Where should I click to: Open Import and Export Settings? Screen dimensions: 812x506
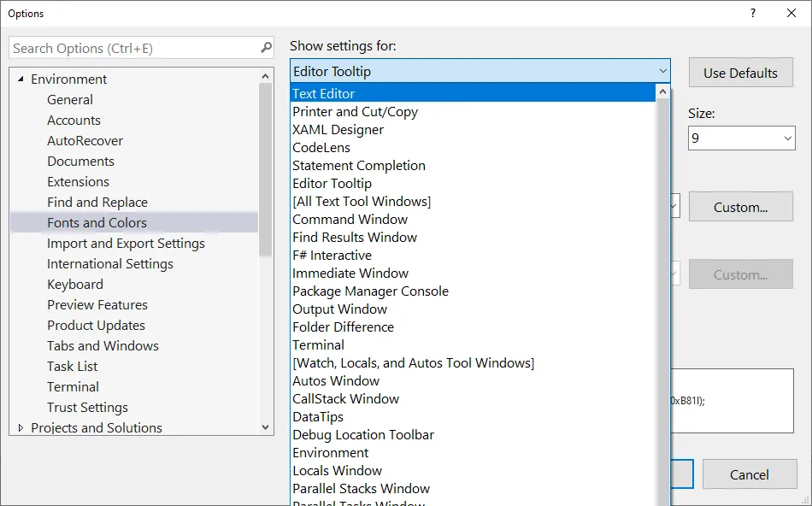click(126, 244)
